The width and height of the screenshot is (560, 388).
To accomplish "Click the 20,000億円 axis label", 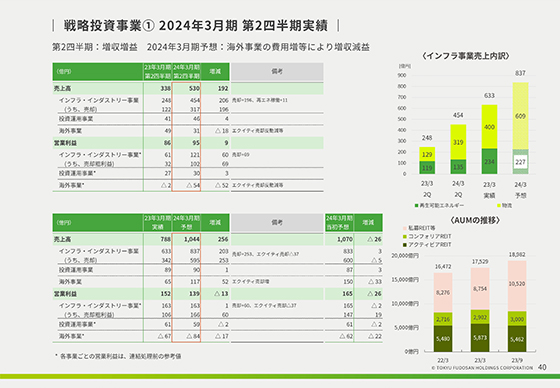I will (x=405, y=256).
